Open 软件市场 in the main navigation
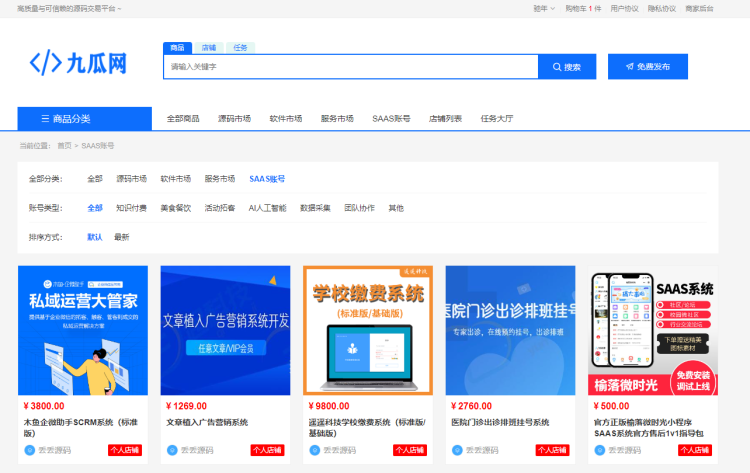Image resolution: width=750 pixels, height=473 pixels. click(x=285, y=118)
